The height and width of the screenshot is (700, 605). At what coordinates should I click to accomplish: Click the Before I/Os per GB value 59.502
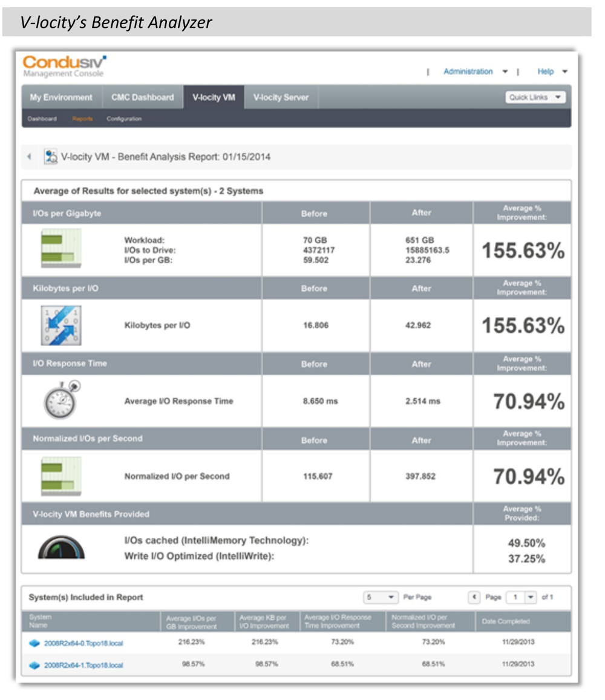316,260
